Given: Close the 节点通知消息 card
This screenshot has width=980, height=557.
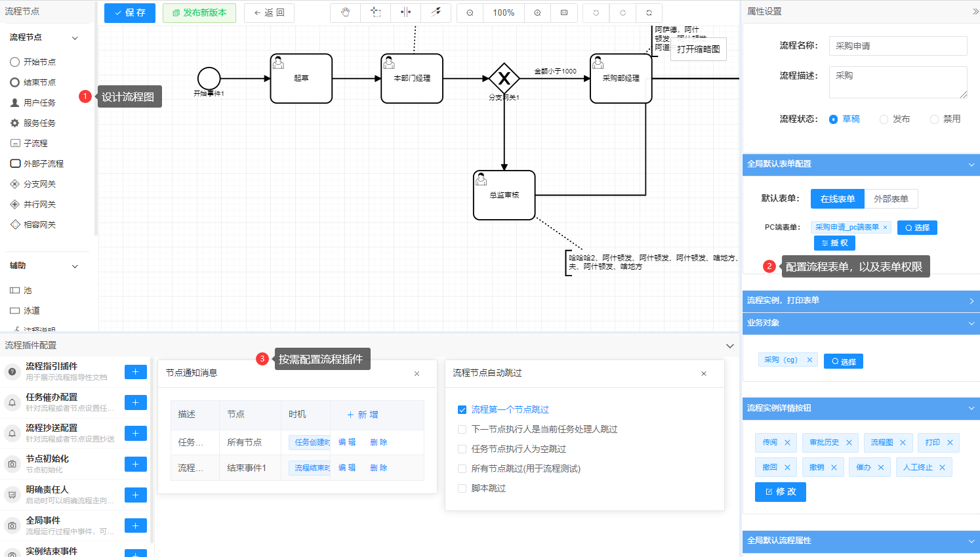Looking at the screenshot, I should pos(417,373).
